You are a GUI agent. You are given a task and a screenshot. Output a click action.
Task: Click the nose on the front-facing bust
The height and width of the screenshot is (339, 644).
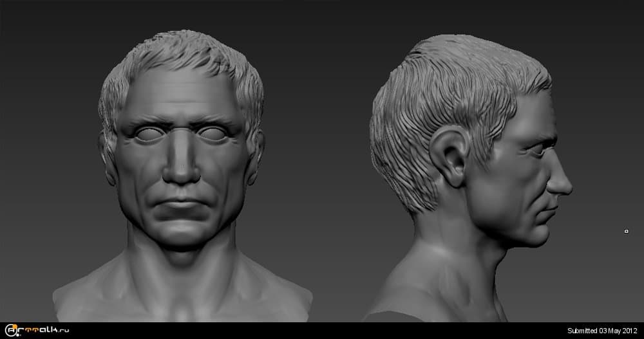click(x=181, y=166)
